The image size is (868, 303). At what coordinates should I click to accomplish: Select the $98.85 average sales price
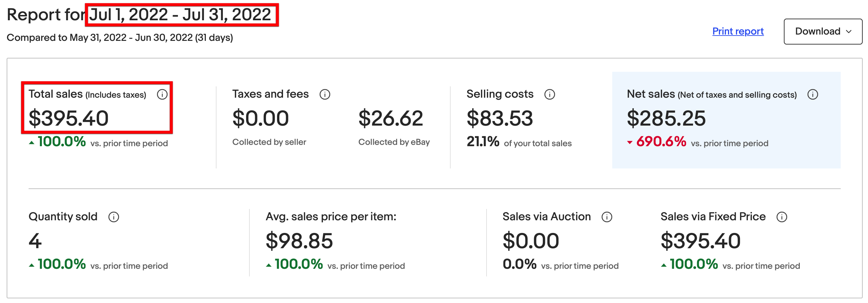pos(299,241)
